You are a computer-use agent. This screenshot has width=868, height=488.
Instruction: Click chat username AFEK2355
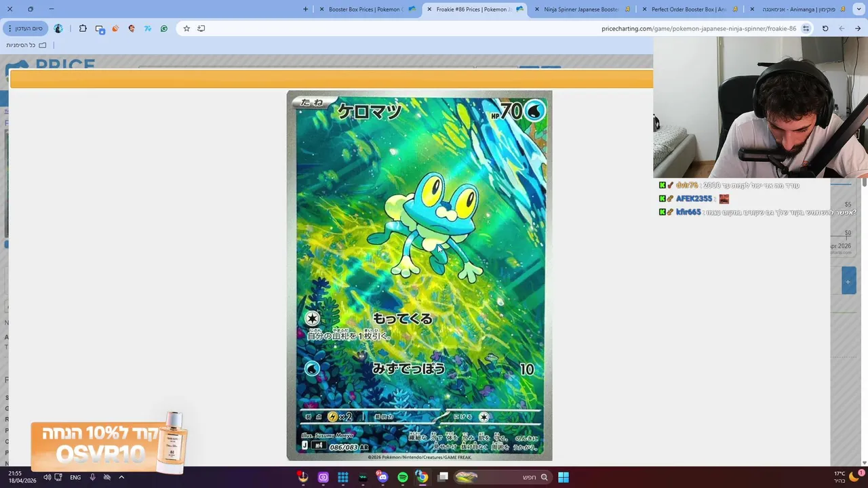click(x=694, y=199)
